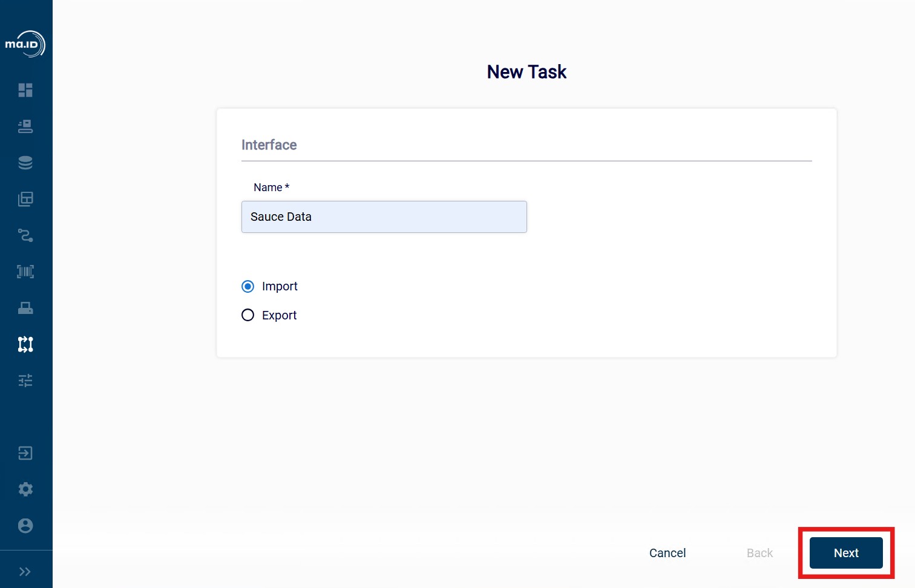
Task: Click the ma.ID logo
Action: point(25,44)
